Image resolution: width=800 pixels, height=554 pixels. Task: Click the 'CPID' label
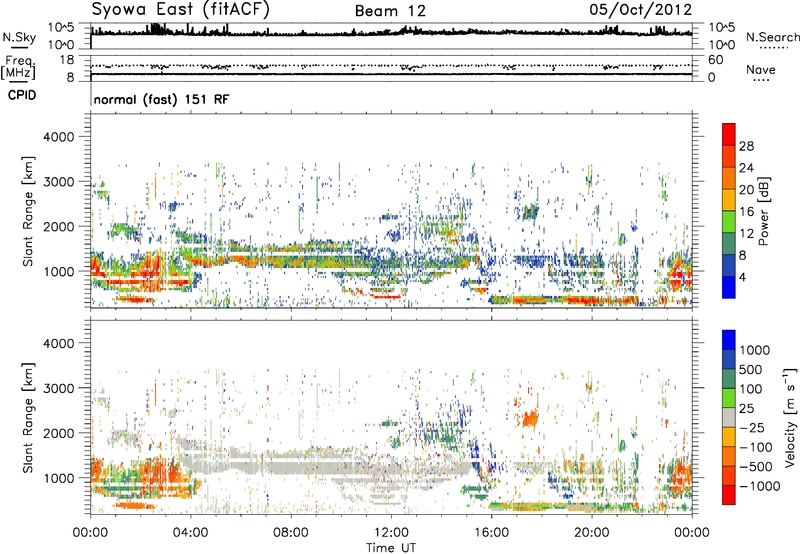pyautogui.click(x=22, y=95)
